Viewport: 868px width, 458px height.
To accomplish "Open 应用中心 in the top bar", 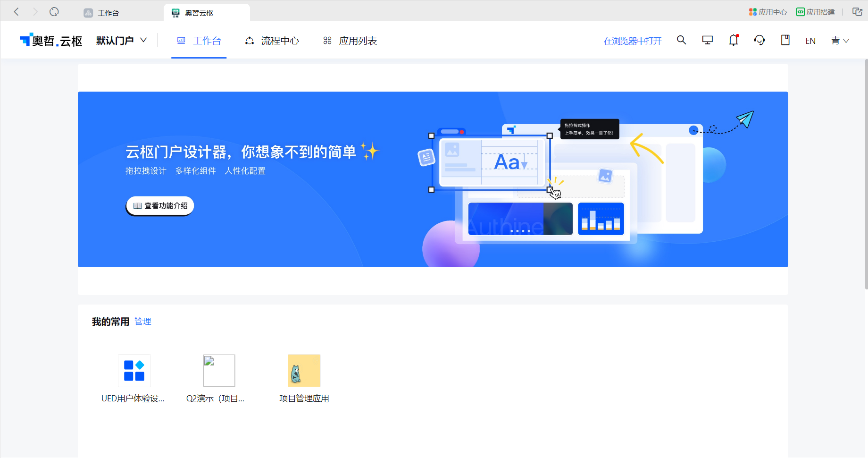I will 768,12.
